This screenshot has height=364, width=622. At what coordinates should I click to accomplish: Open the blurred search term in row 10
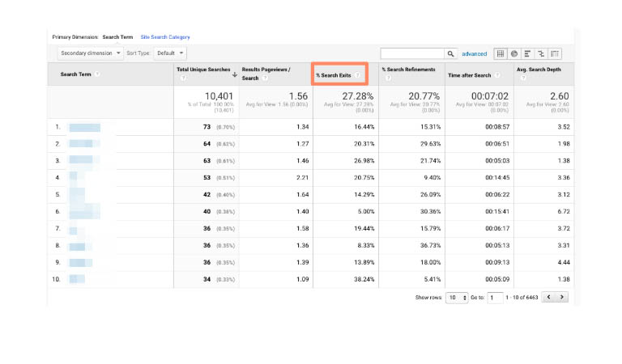coord(77,279)
